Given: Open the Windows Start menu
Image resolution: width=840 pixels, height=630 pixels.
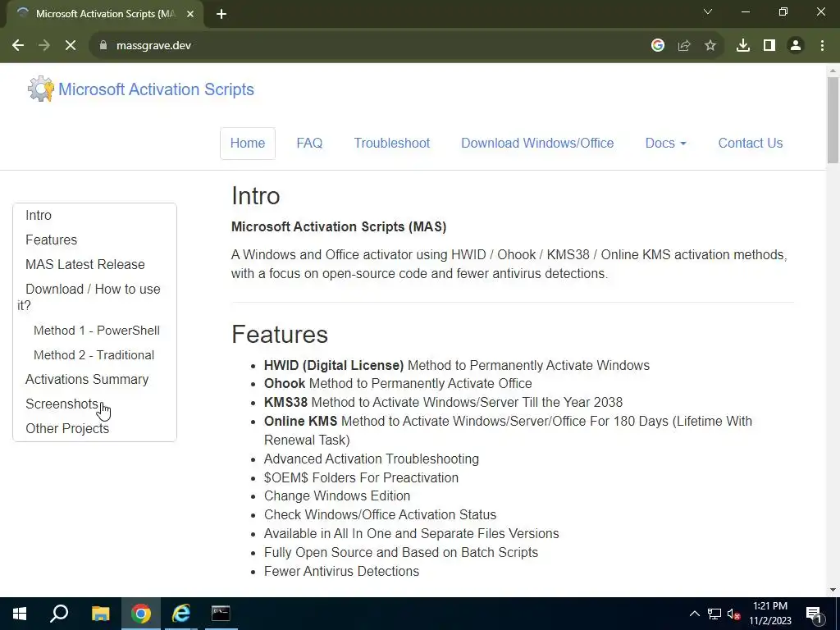Looking at the screenshot, I should [20, 614].
